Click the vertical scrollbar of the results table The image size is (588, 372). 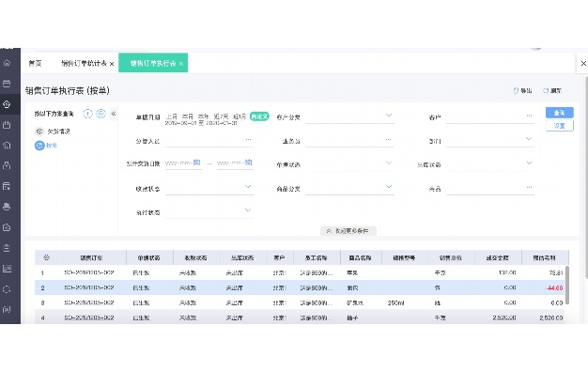(x=567, y=285)
